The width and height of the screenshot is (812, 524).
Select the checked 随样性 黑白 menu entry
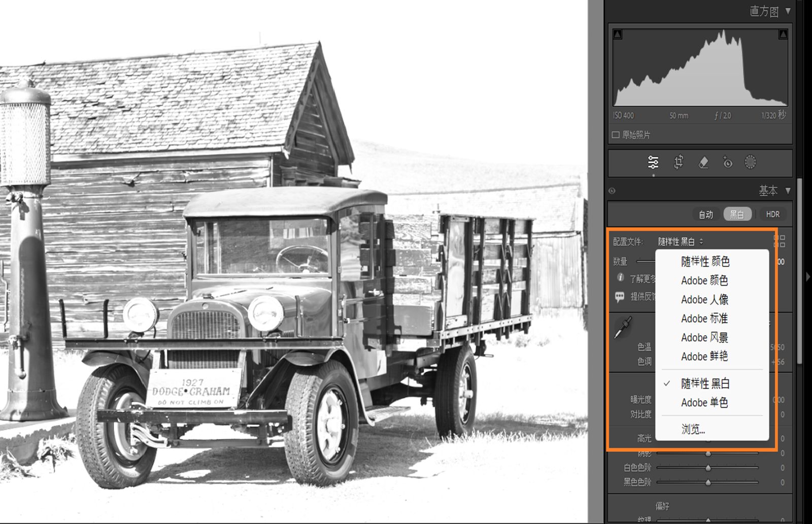point(712,383)
